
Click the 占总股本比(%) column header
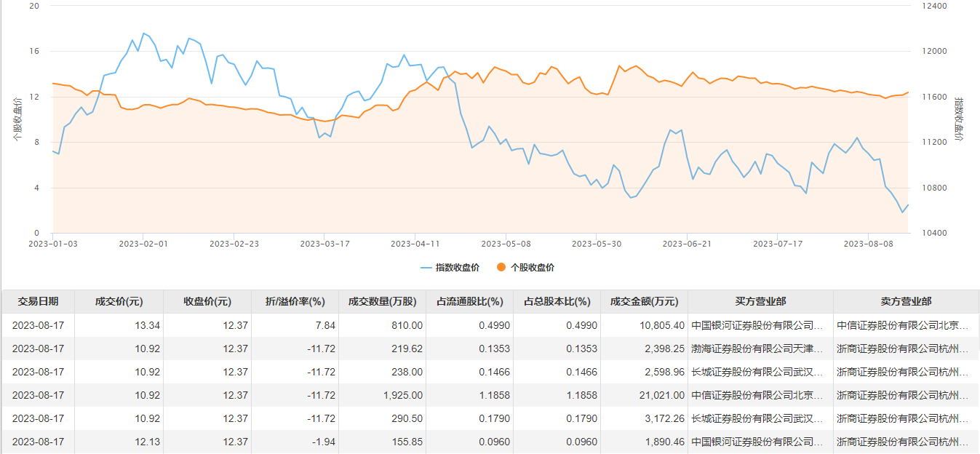pyautogui.click(x=557, y=302)
